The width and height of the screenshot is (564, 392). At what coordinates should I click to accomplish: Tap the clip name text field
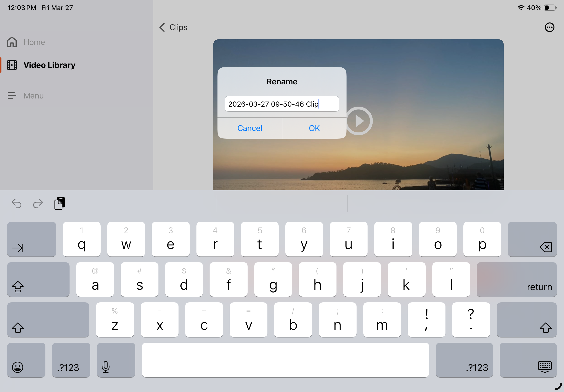point(282,104)
